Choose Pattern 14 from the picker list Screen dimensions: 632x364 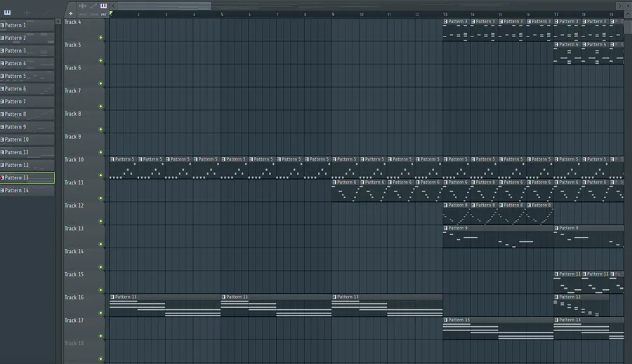(x=27, y=191)
